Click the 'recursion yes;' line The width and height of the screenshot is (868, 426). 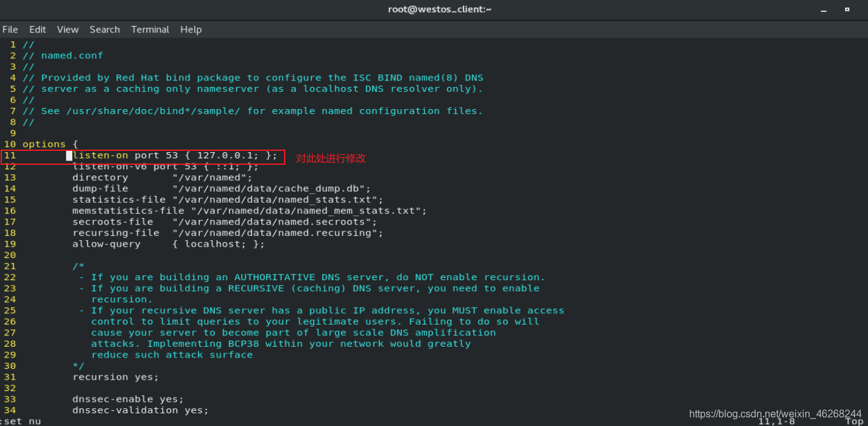click(x=116, y=377)
